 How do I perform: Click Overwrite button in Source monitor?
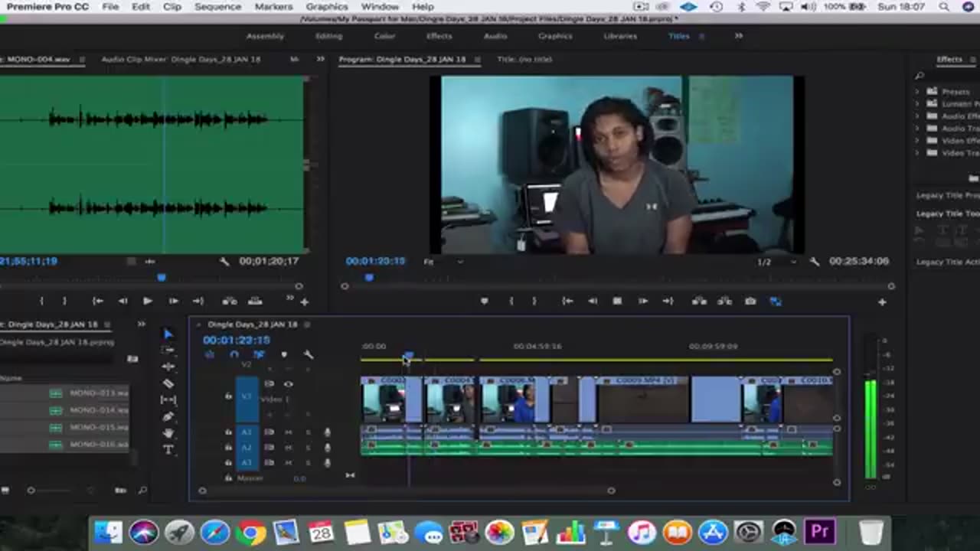[255, 302]
